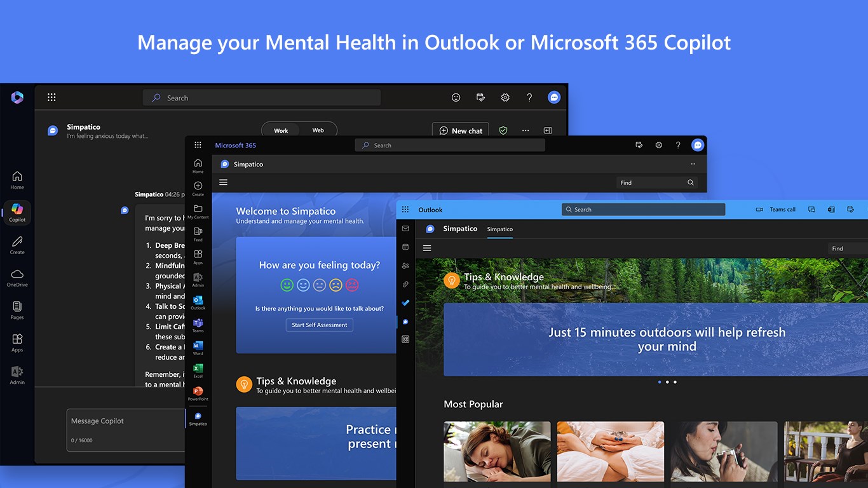This screenshot has height=488, width=868.
Task: Launch Teams from Microsoft 365 sidebar
Action: (x=198, y=325)
